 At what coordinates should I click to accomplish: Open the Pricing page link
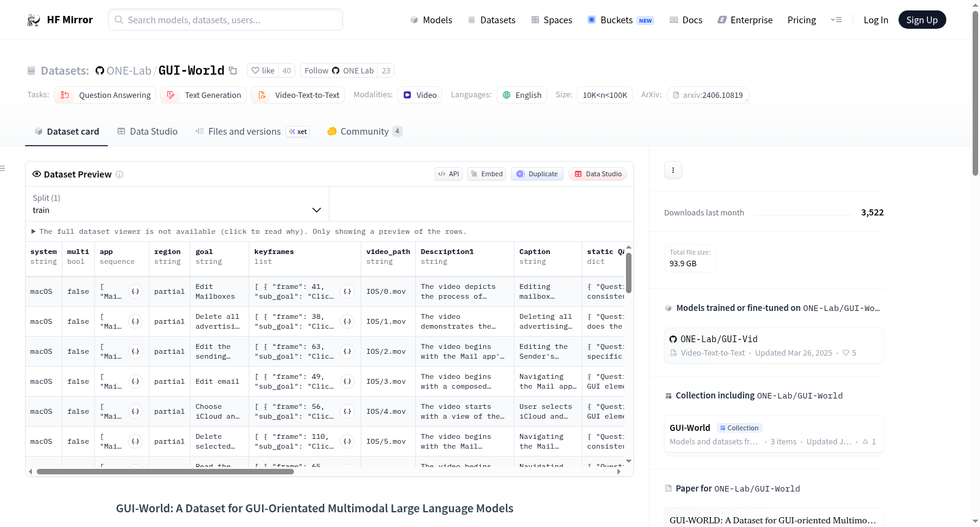coord(802,20)
